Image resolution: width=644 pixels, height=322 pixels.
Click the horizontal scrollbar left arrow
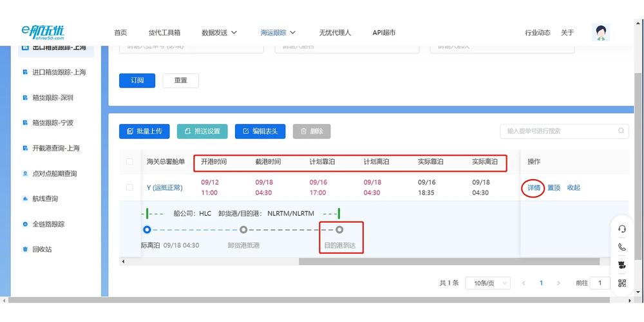point(123,261)
